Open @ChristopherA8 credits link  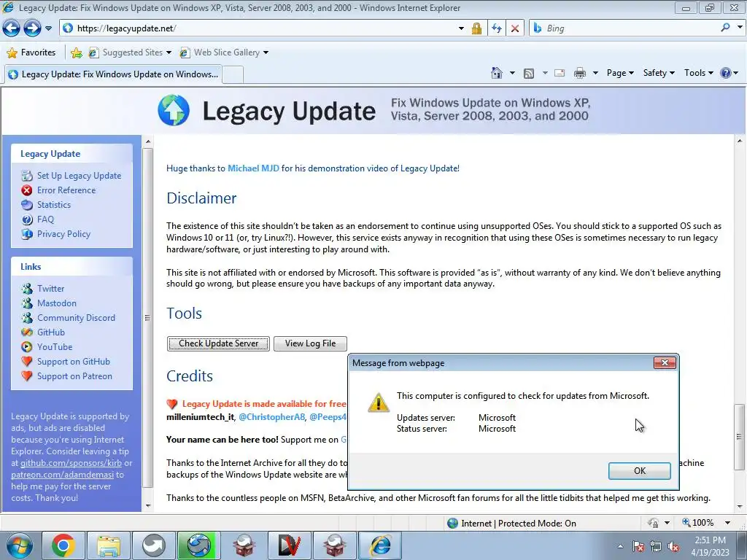click(271, 416)
